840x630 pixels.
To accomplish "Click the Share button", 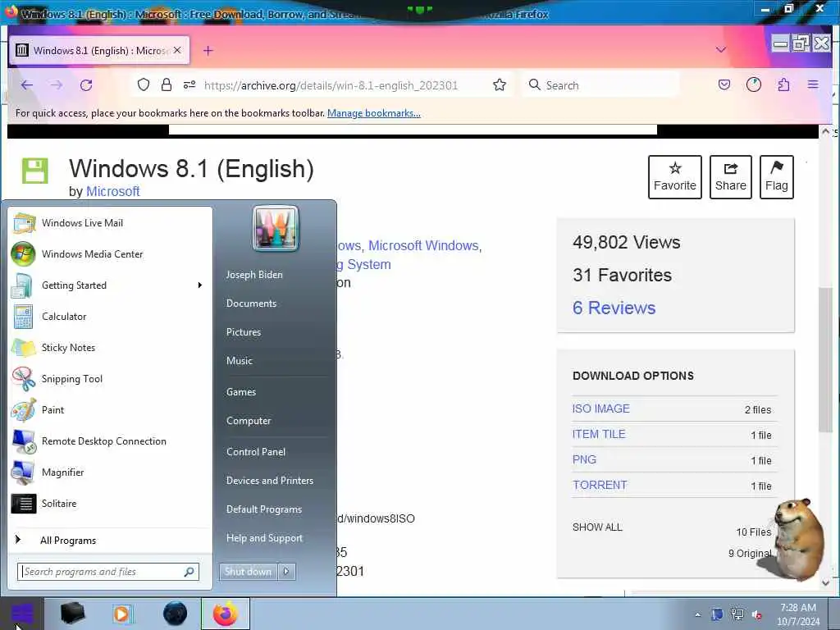I will (730, 177).
